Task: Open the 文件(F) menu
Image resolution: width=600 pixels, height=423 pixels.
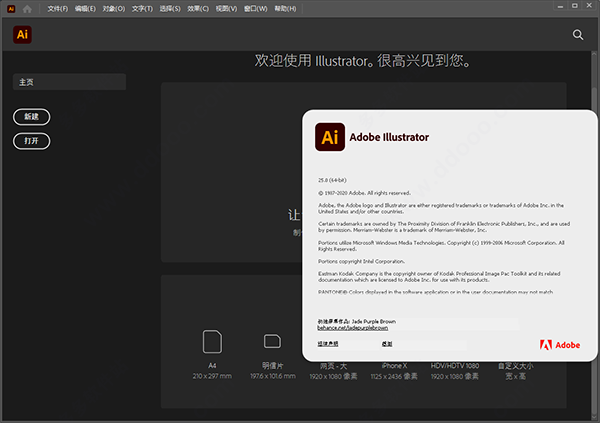Action: (58, 9)
